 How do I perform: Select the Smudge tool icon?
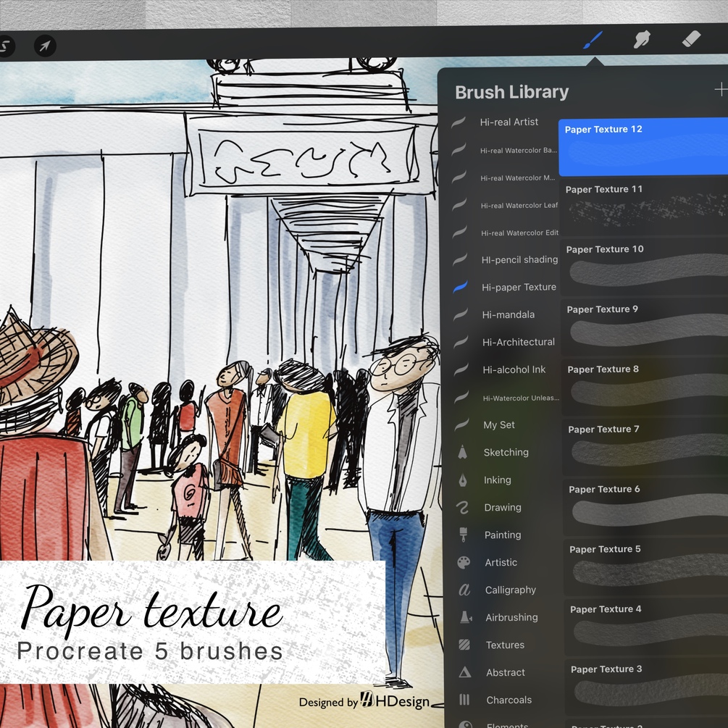click(642, 39)
